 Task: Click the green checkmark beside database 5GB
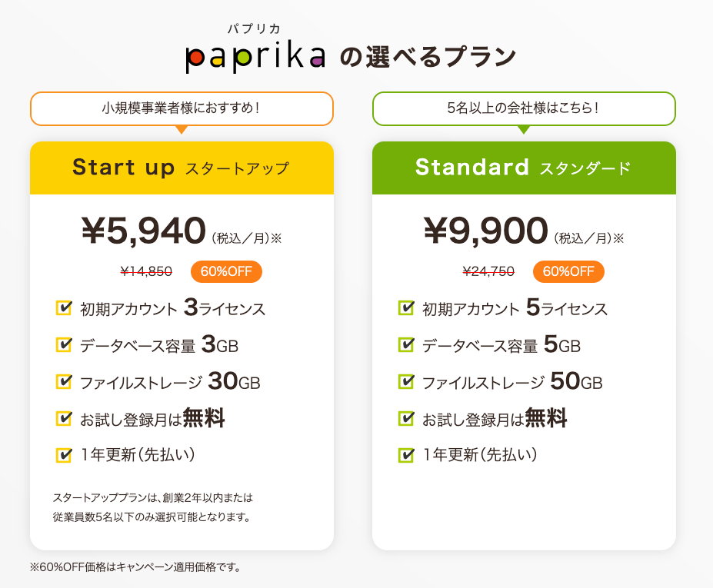pos(406,344)
